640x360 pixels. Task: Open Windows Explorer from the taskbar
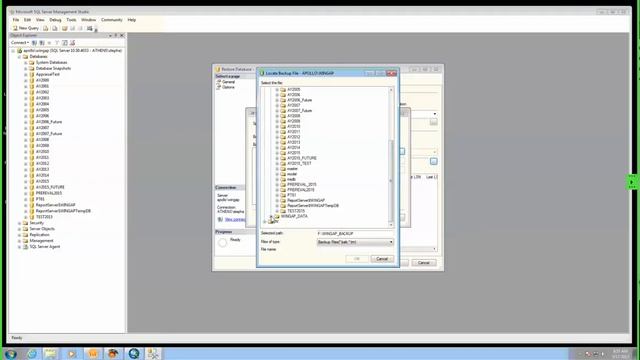pyautogui.click(x=51, y=354)
